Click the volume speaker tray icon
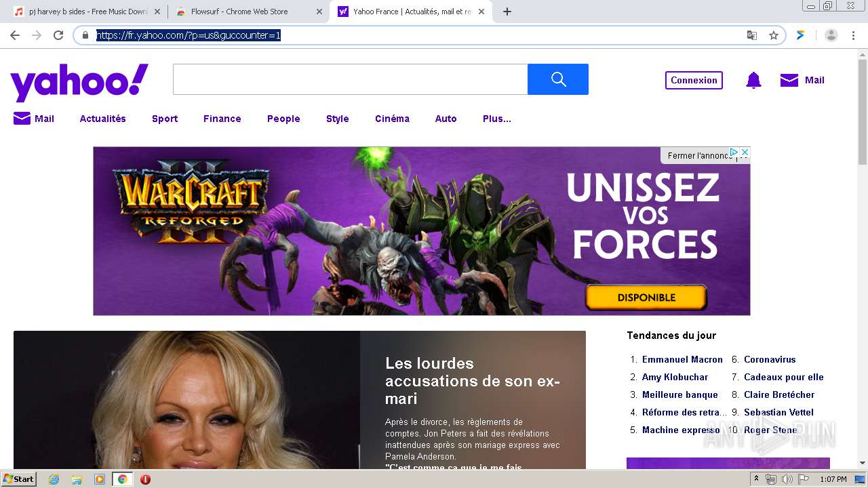Image resolution: width=868 pixels, height=488 pixels. pyautogui.click(x=787, y=479)
